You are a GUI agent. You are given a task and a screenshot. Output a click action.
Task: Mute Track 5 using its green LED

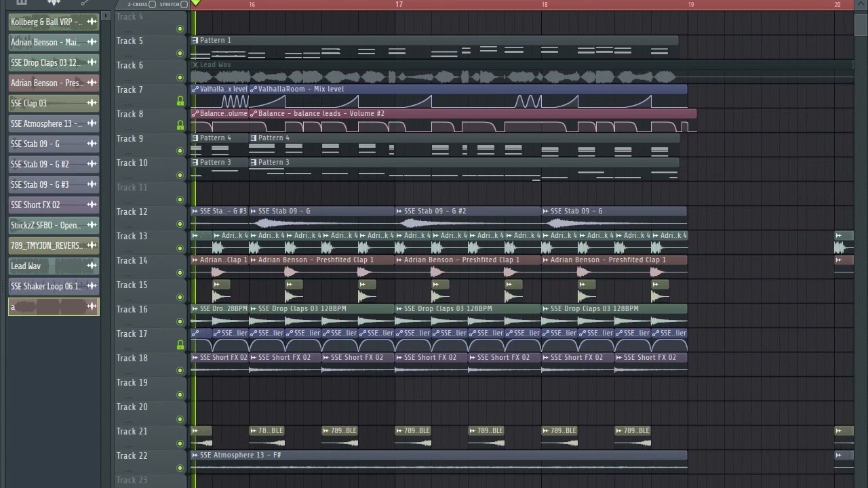point(180,53)
